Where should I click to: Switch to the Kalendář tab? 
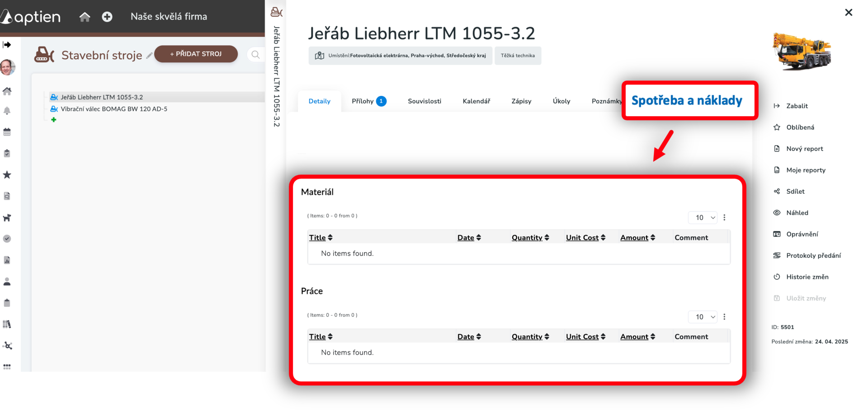[476, 101]
